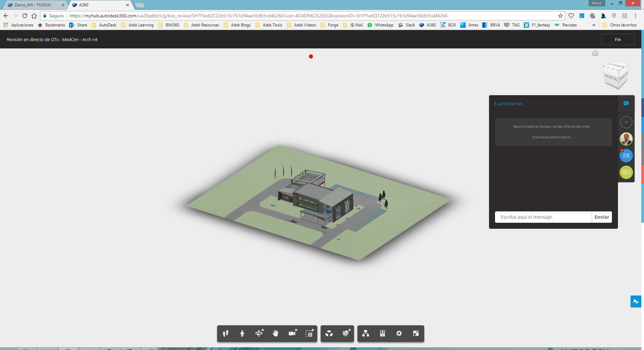Open the Chrome menu (three dots)
Image resolution: width=644 pixels, height=350 pixels.
[635, 16]
